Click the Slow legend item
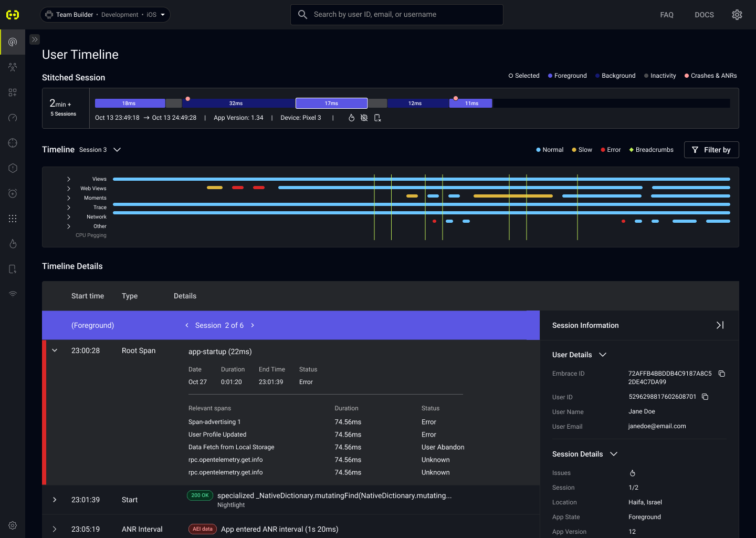756x538 pixels. coord(582,150)
